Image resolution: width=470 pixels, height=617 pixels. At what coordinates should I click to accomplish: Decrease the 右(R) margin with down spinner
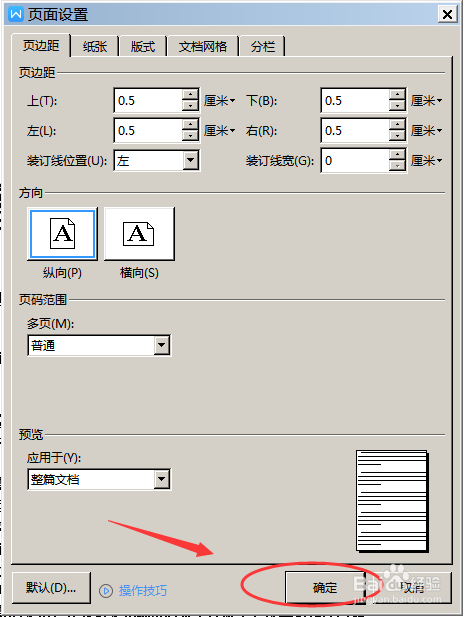(398, 136)
